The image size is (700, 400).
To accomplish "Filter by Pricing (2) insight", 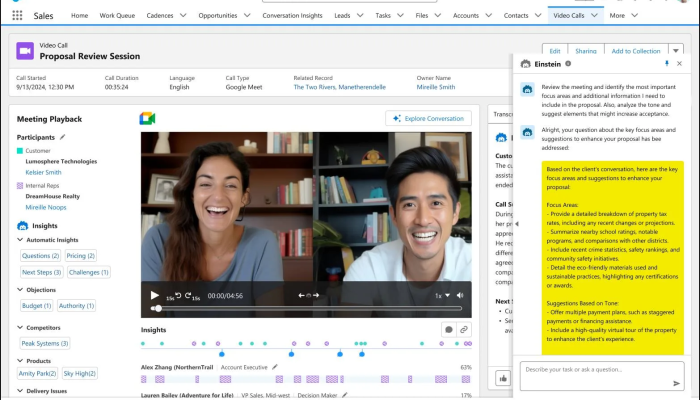I will tap(81, 256).
